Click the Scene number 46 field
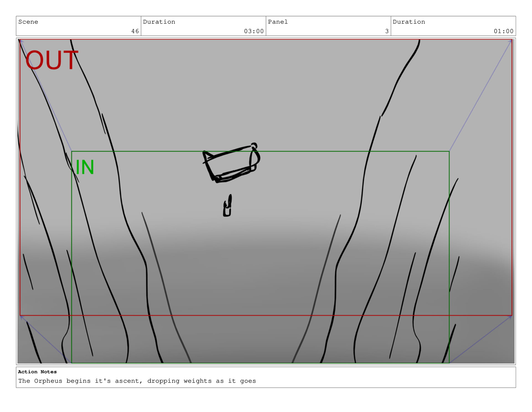The image size is (532, 412). pyautogui.click(x=135, y=31)
